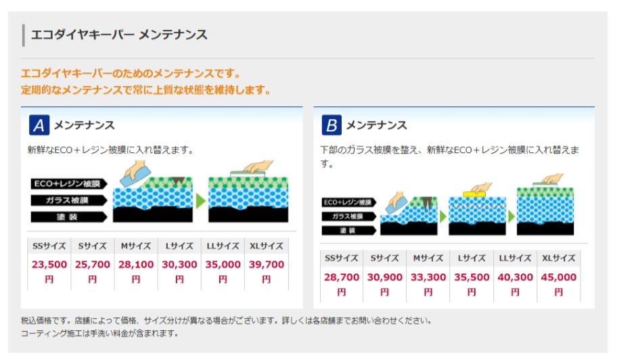Screen dimensions: 617x364
Task: Click the B メンテナンス heading text
Action: pyautogui.click(x=376, y=125)
